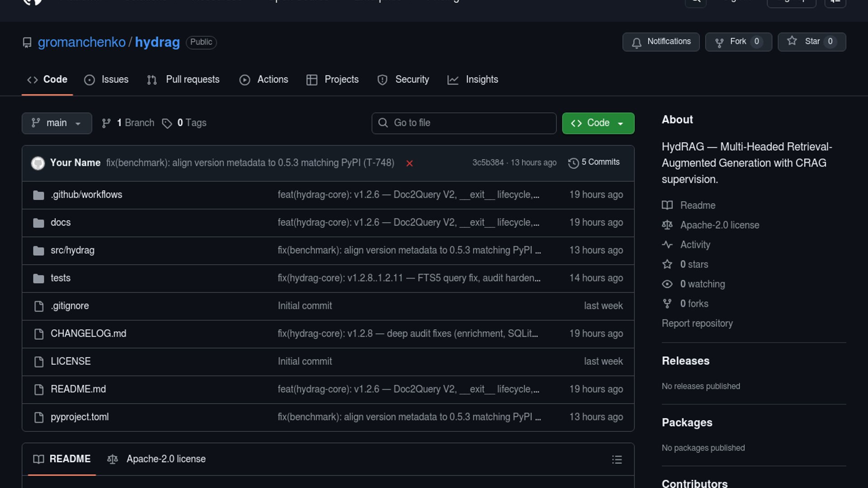Click the commits history clock icon
The height and width of the screenshot is (488, 868).
(573, 163)
